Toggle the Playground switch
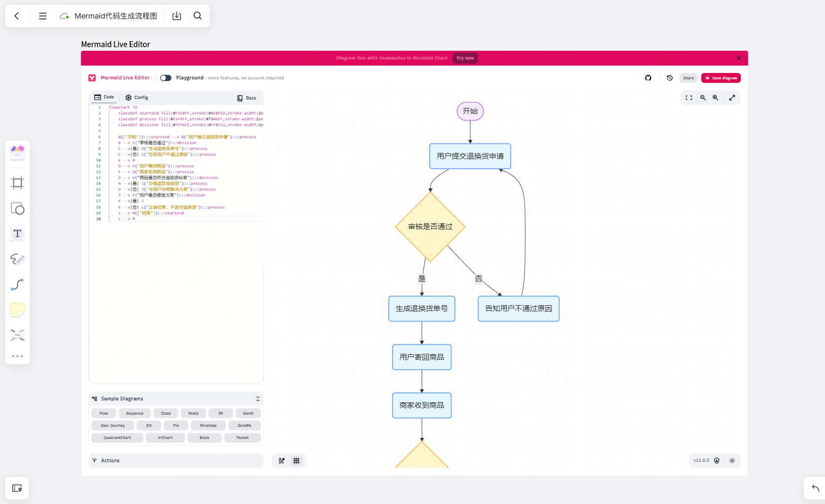Screen dimensions: 825x504 click(166, 78)
